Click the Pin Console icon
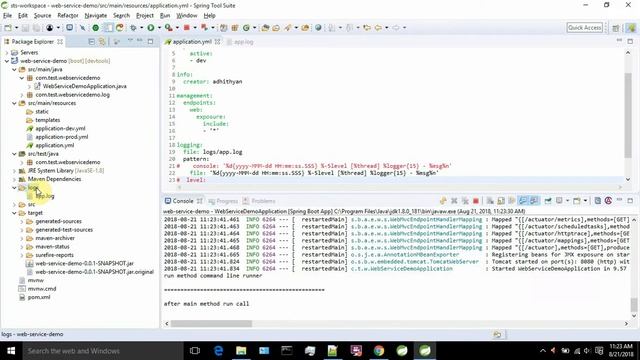 click(x=548, y=201)
